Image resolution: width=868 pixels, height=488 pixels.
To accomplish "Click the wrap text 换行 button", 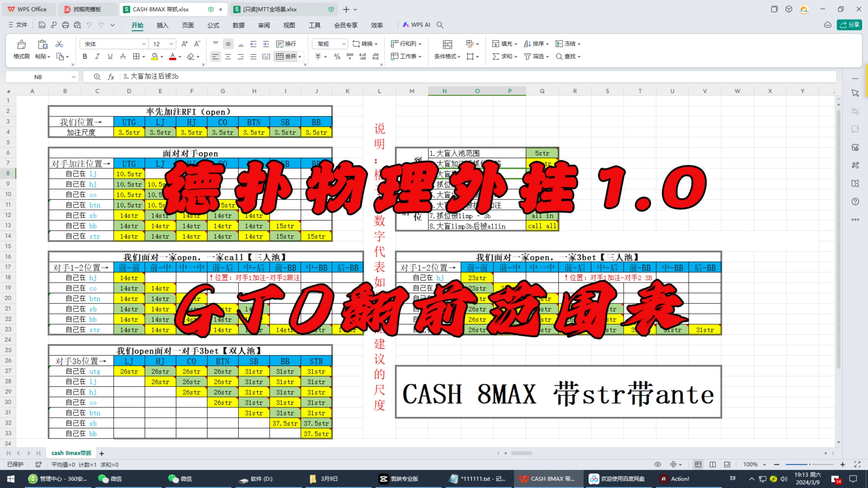I will [x=286, y=44].
